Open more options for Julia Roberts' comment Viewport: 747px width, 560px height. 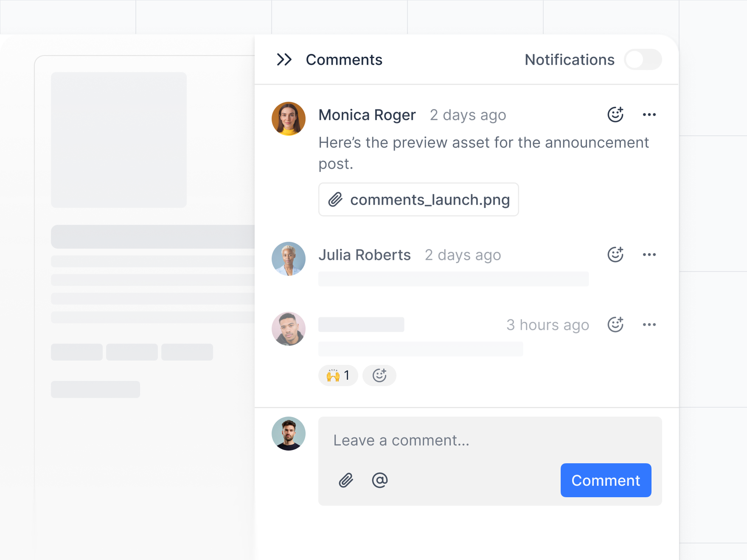pyautogui.click(x=649, y=255)
